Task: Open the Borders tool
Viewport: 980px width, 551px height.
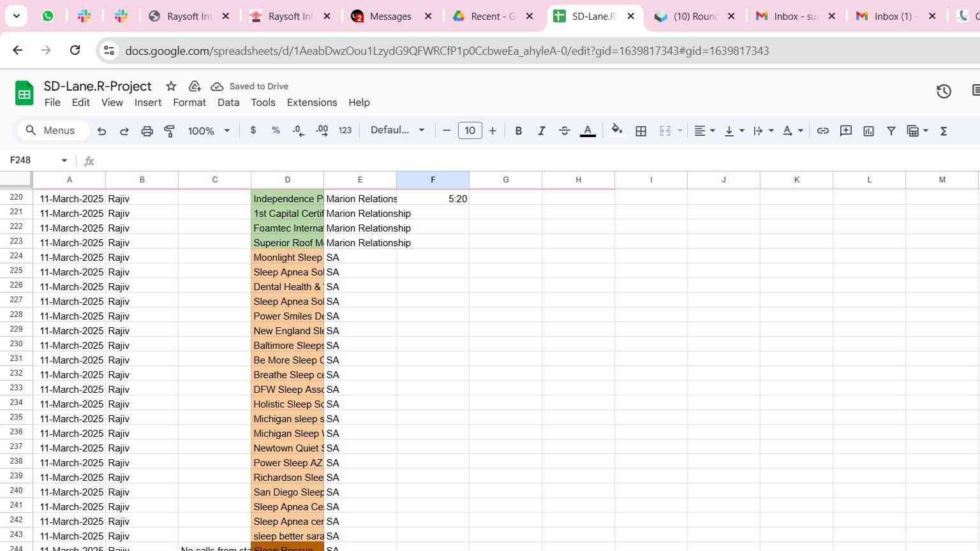Action: click(x=641, y=131)
